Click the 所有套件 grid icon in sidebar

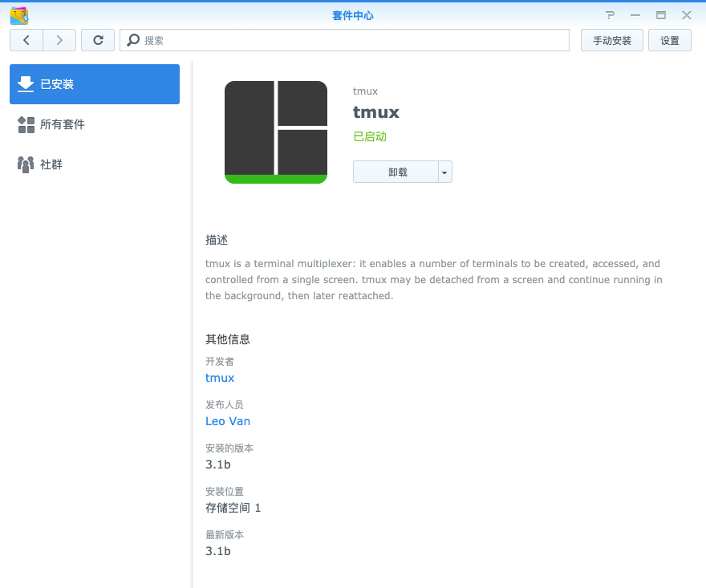click(26, 124)
